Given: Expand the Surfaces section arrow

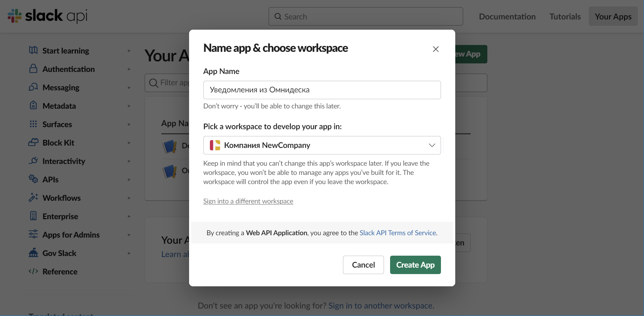Looking at the screenshot, I should point(129,124).
